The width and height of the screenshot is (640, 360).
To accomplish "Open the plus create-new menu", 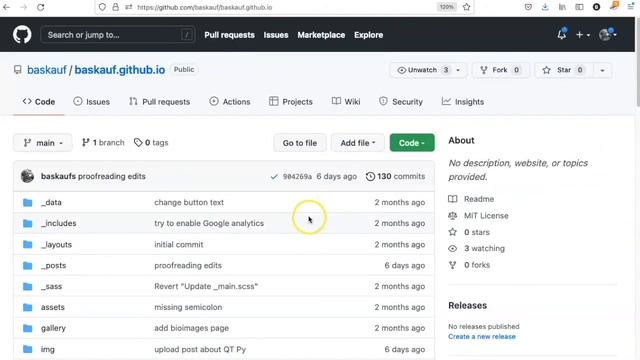I will coord(582,35).
